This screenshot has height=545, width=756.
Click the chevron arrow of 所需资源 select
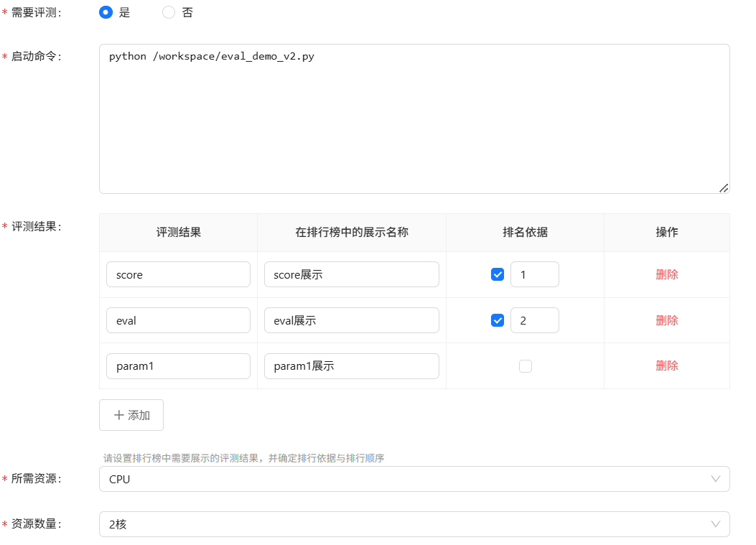[x=716, y=479]
